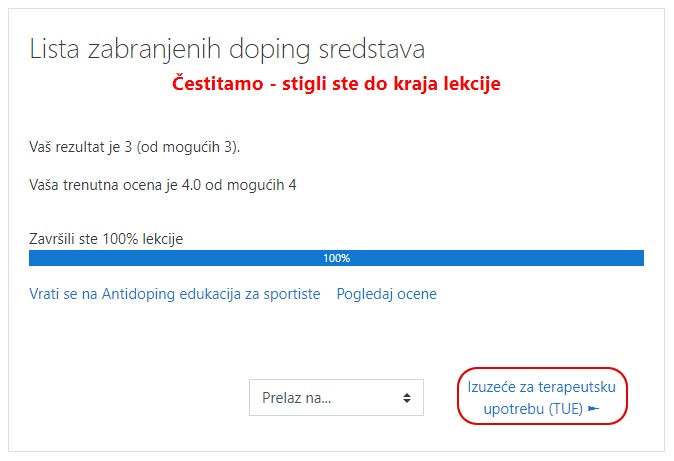Click the word "(TUE)" in the next-activity link

[565, 409]
